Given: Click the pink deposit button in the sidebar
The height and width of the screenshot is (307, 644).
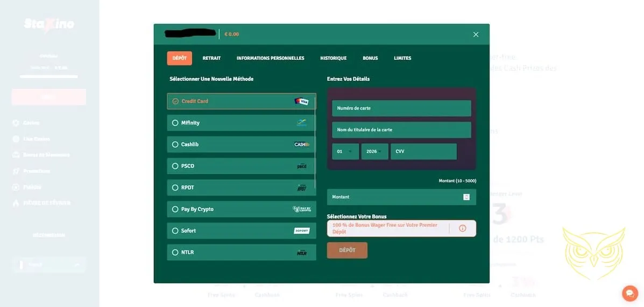Looking at the screenshot, I should pos(49,97).
